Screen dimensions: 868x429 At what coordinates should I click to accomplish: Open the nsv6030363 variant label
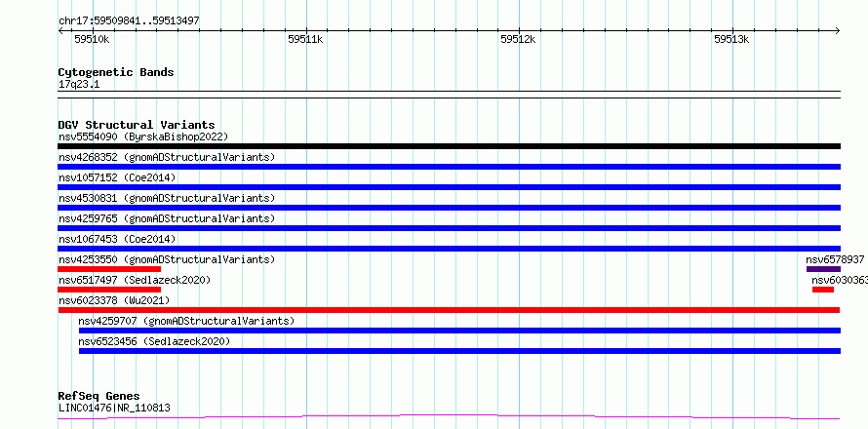840,280
